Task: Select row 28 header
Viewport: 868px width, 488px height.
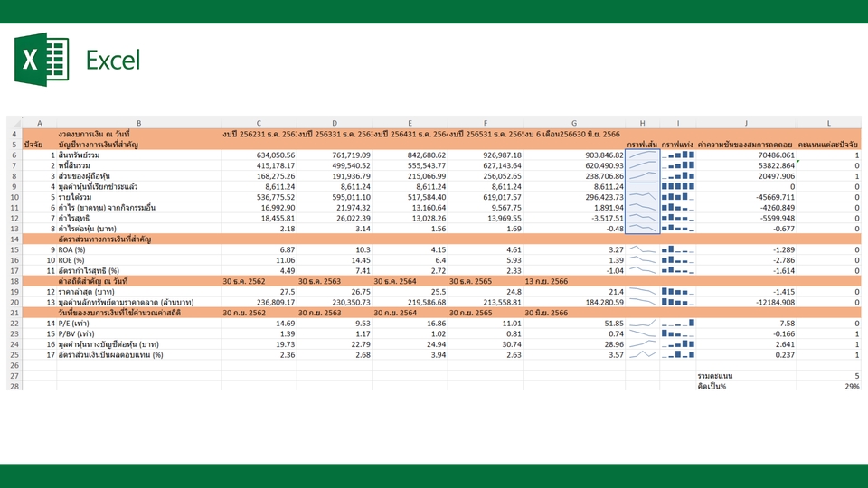Action: tap(14, 386)
